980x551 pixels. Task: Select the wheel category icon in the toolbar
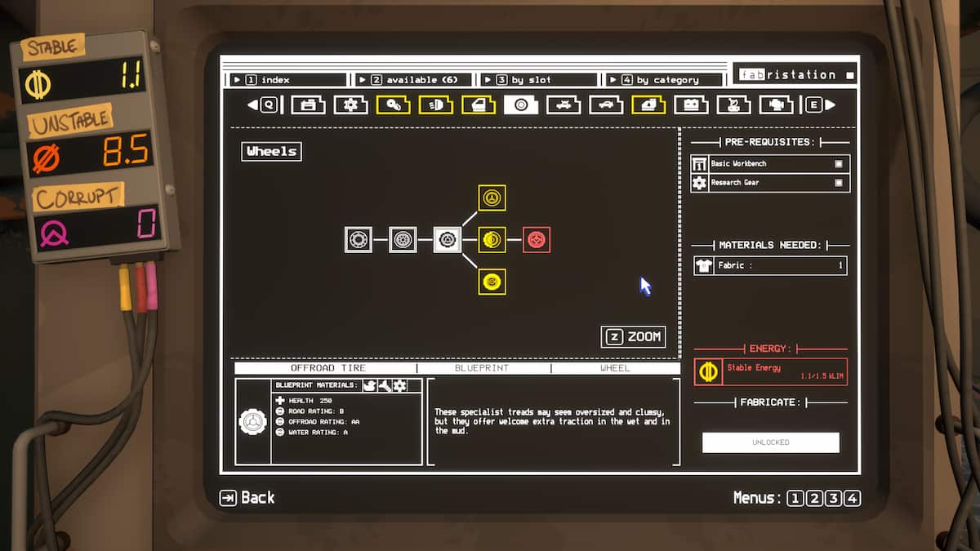coord(520,104)
